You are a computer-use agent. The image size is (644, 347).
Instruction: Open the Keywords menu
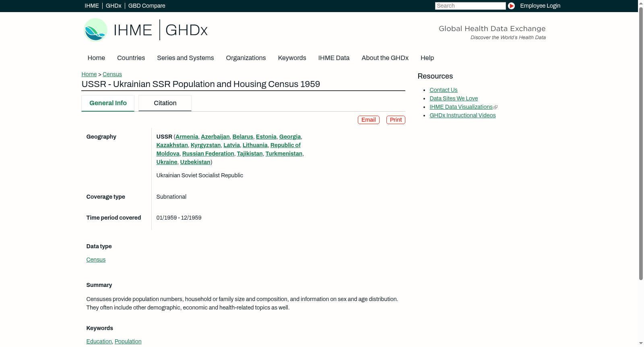[292, 58]
